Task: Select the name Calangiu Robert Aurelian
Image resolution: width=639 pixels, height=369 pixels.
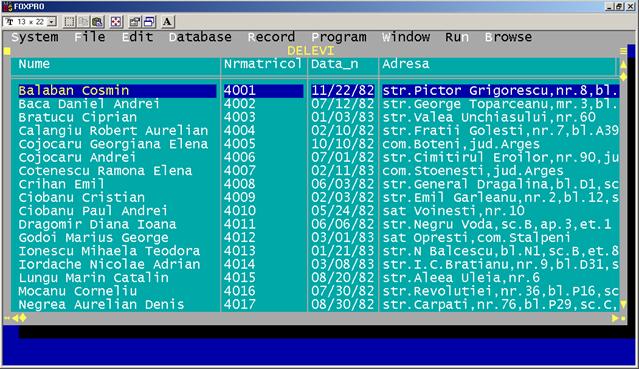Action: [x=113, y=131]
